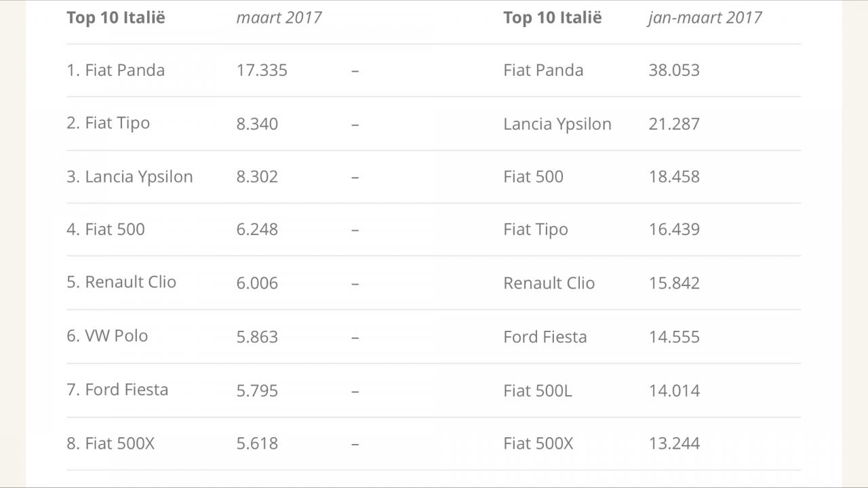Click the 'Fiat 500L' entry

click(x=538, y=390)
